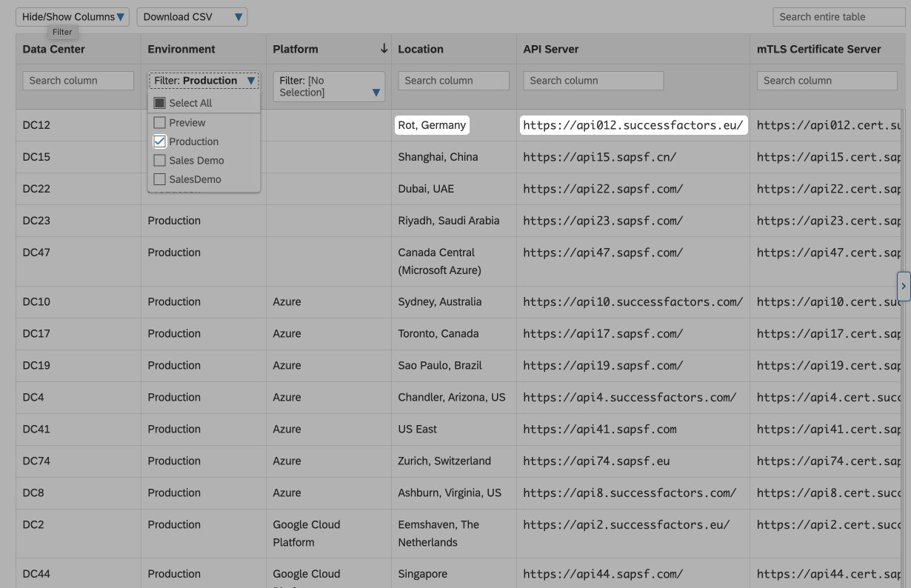Focus the Search entire table field
911x588 pixels.
[828, 17]
